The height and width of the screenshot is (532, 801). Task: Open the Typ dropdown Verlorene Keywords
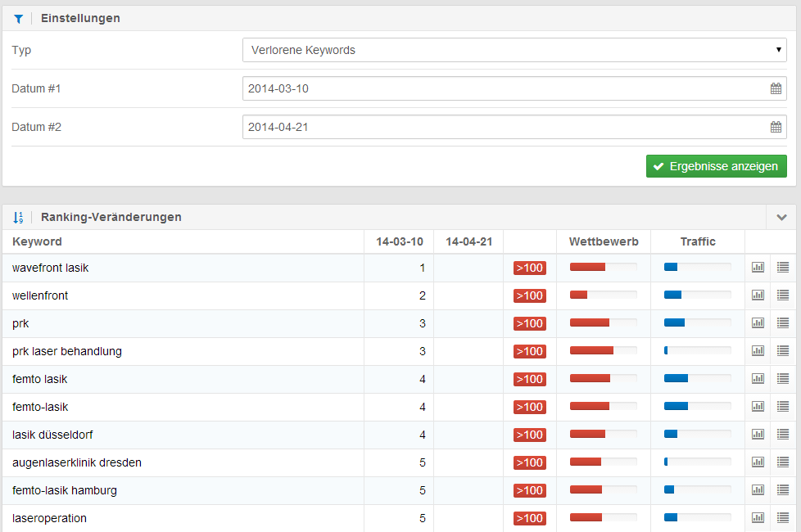point(514,50)
